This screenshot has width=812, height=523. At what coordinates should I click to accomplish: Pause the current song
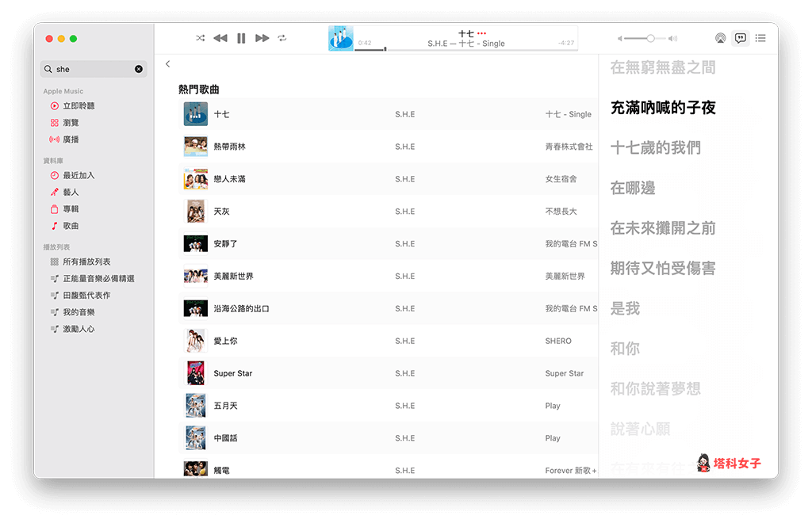[241, 38]
